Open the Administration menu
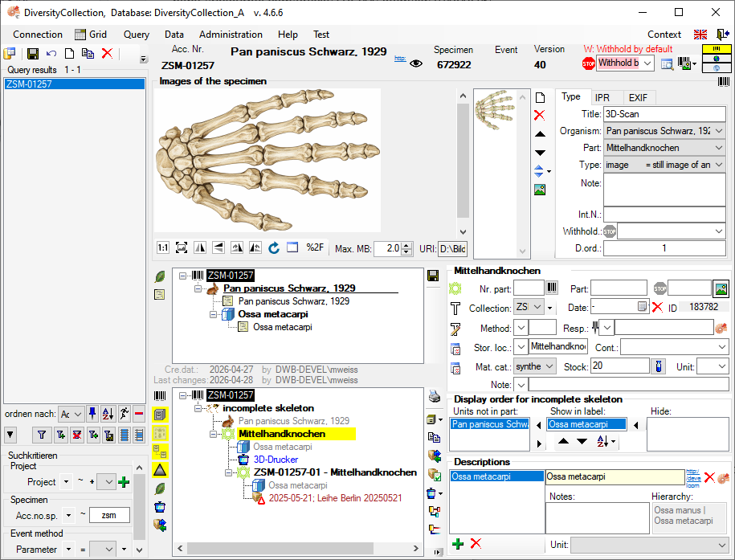 pos(231,35)
